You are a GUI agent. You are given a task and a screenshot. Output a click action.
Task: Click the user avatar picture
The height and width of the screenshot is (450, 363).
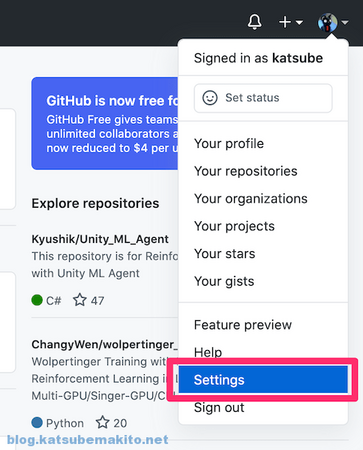(x=327, y=22)
